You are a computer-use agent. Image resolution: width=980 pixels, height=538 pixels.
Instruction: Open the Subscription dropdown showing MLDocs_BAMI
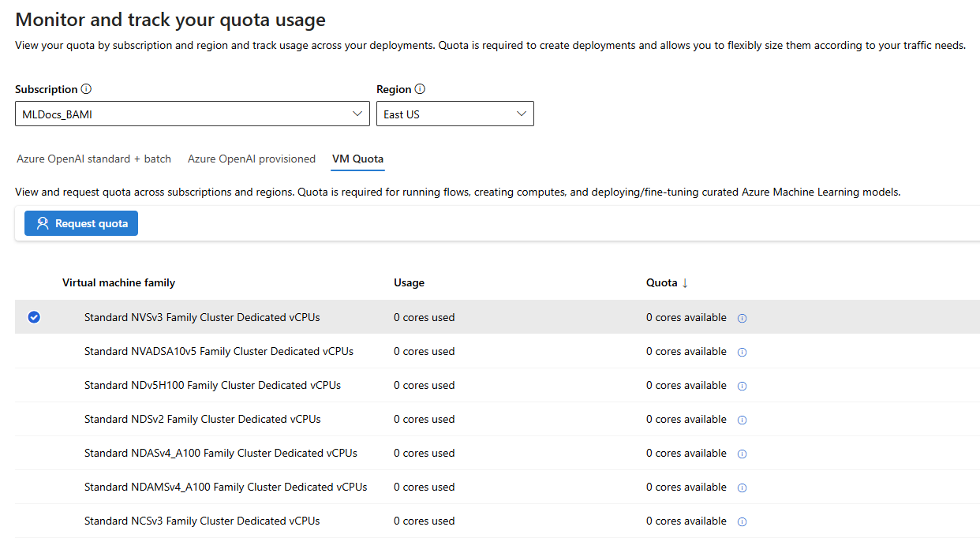click(x=193, y=114)
